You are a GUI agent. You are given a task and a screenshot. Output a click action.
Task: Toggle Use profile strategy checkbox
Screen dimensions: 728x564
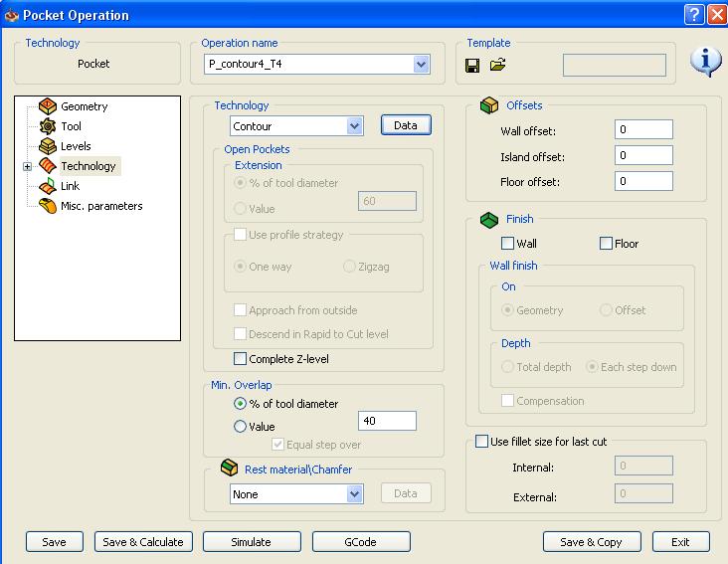[240, 235]
